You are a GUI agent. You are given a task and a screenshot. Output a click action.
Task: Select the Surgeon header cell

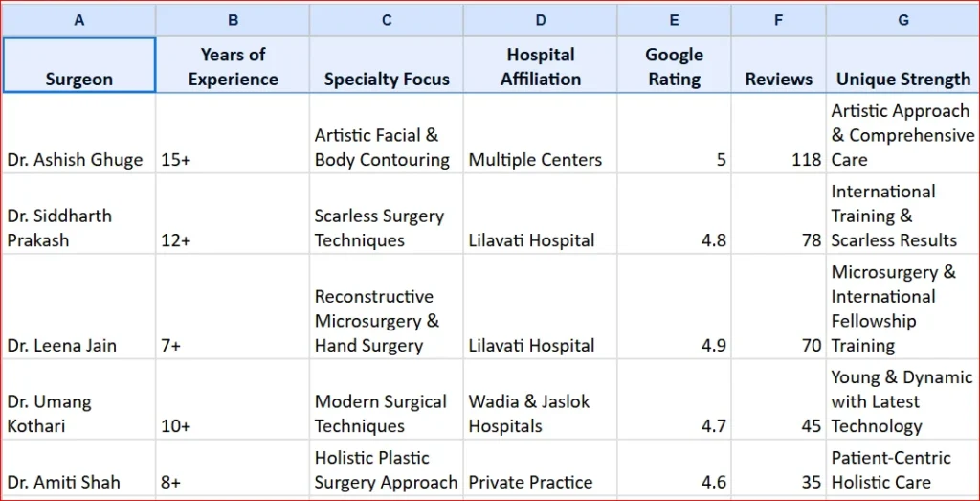(x=78, y=66)
